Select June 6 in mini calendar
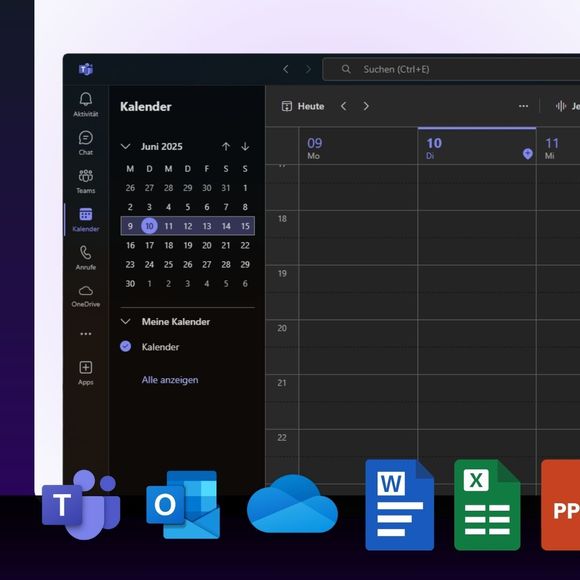580x580 pixels. point(207,207)
